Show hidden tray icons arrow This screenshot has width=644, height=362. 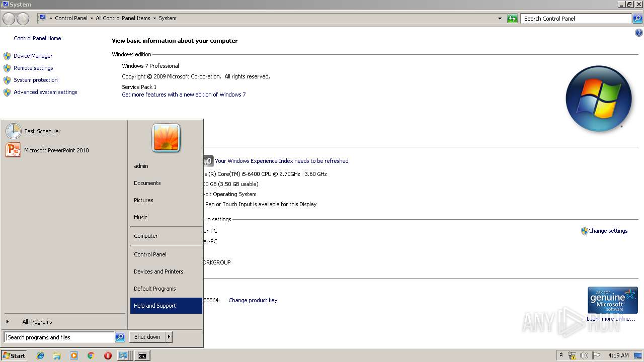(561, 355)
